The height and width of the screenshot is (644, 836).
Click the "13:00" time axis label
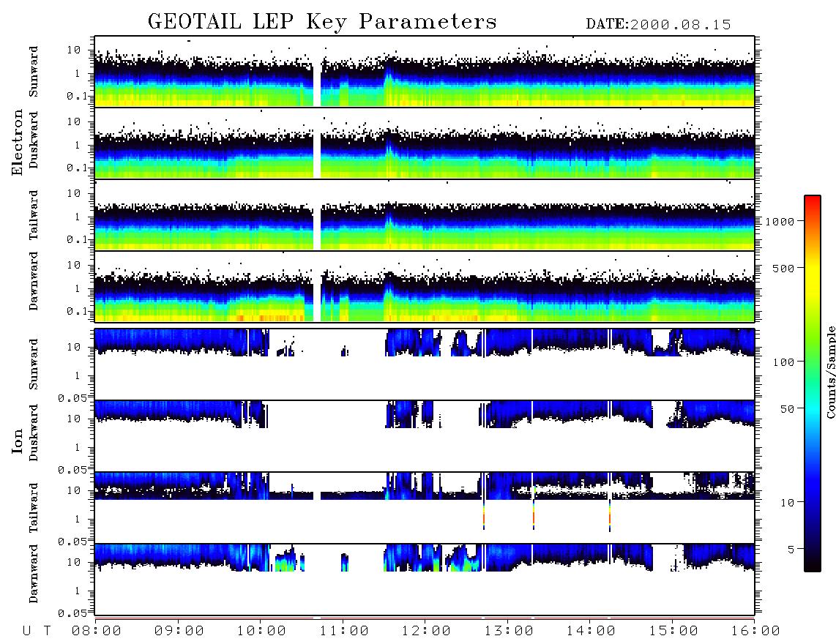pos(509,631)
